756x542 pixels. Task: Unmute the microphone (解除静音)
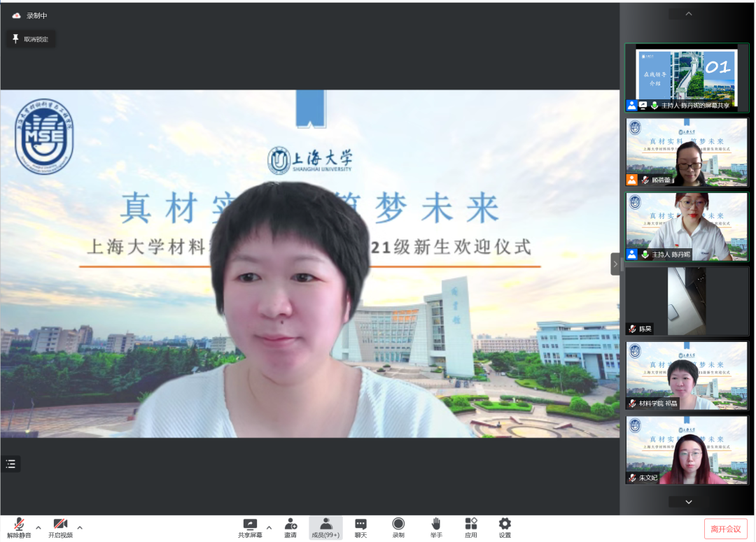[x=19, y=527]
